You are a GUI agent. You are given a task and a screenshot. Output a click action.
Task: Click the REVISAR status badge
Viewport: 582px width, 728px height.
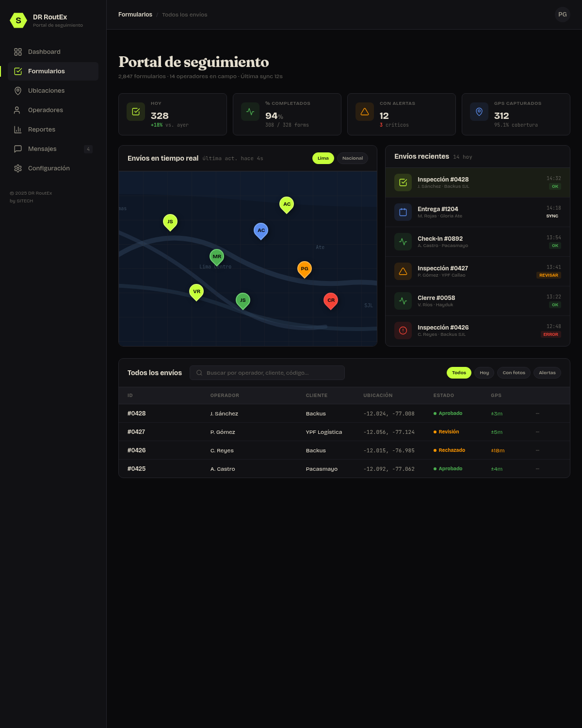(x=549, y=275)
